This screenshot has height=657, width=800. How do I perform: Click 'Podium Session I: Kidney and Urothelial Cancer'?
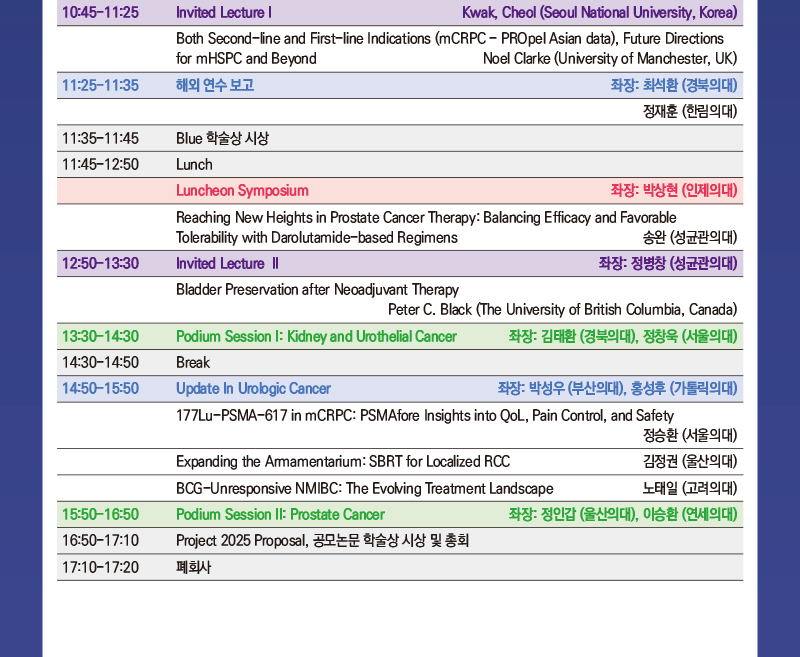(316, 337)
